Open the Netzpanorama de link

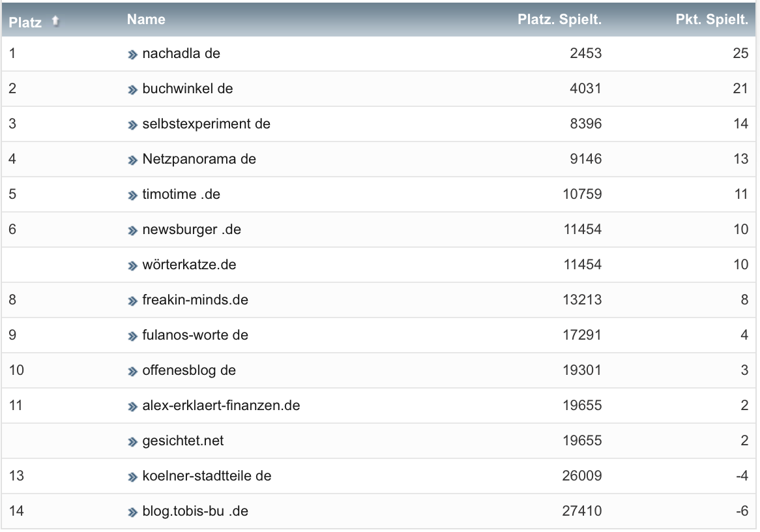[x=199, y=159]
